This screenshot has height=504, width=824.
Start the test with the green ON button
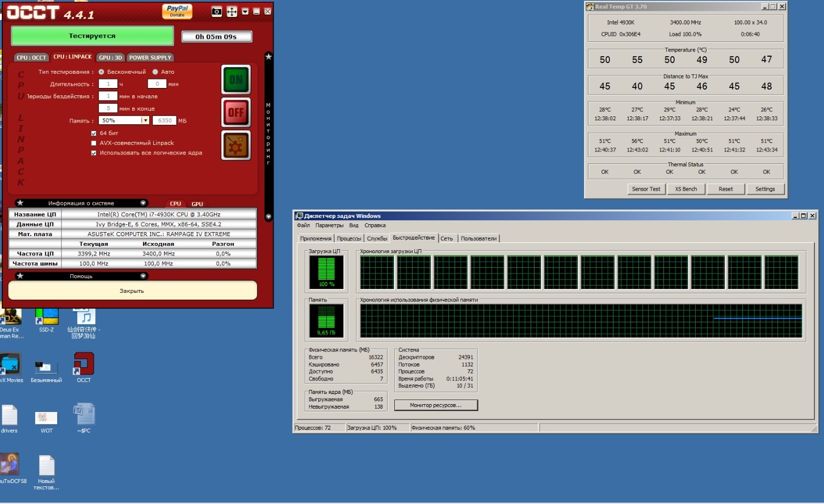236,79
